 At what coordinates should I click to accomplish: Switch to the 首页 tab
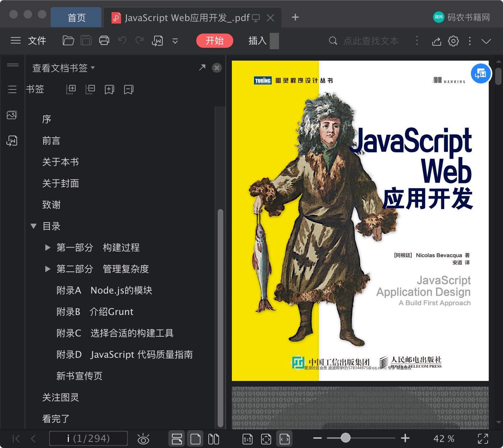76,17
